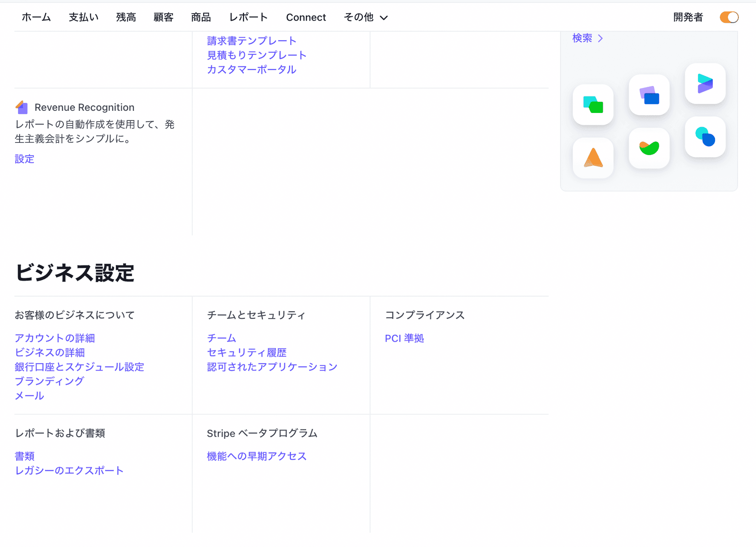
Task: Click the purple and blue cards app icon
Action: (x=649, y=95)
